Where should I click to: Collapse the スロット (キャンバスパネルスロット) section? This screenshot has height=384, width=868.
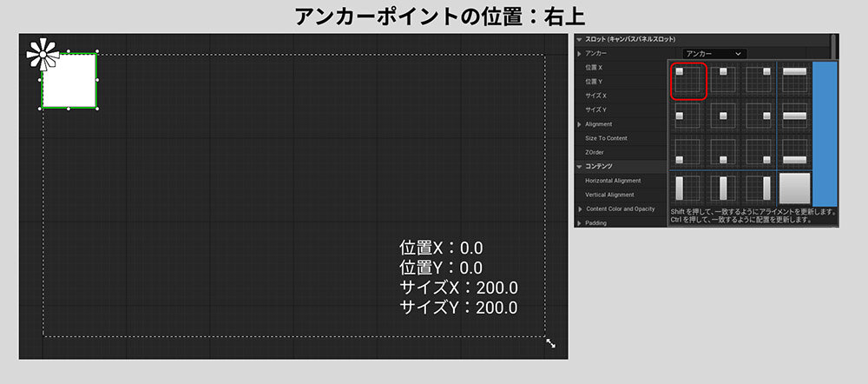[580, 40]
